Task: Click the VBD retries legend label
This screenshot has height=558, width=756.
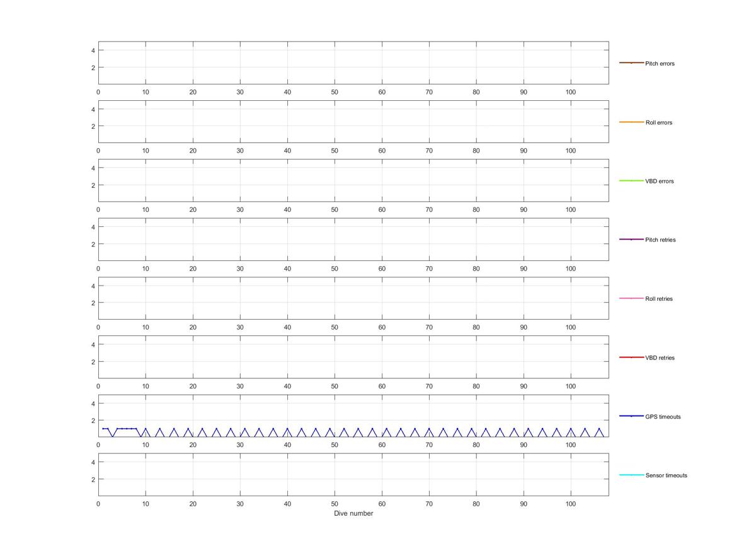Action: tap(660, 357)
